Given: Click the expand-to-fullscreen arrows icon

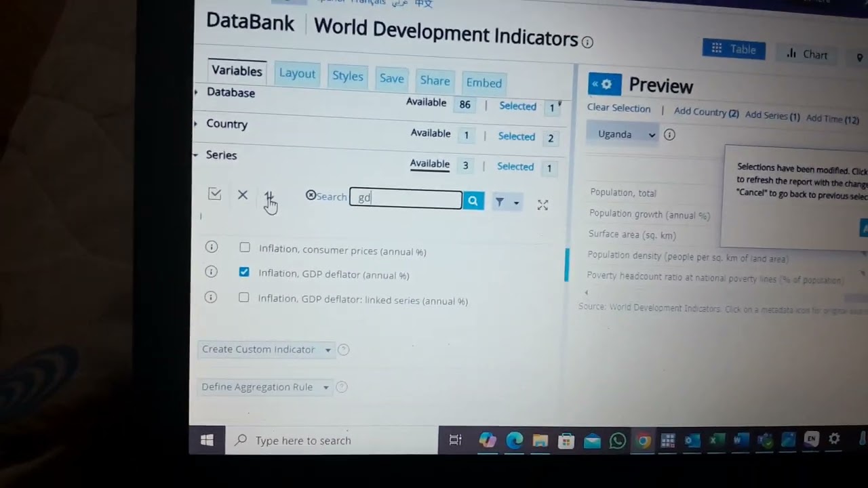Looking at the screenshot, I should click(x=542, y=205).
